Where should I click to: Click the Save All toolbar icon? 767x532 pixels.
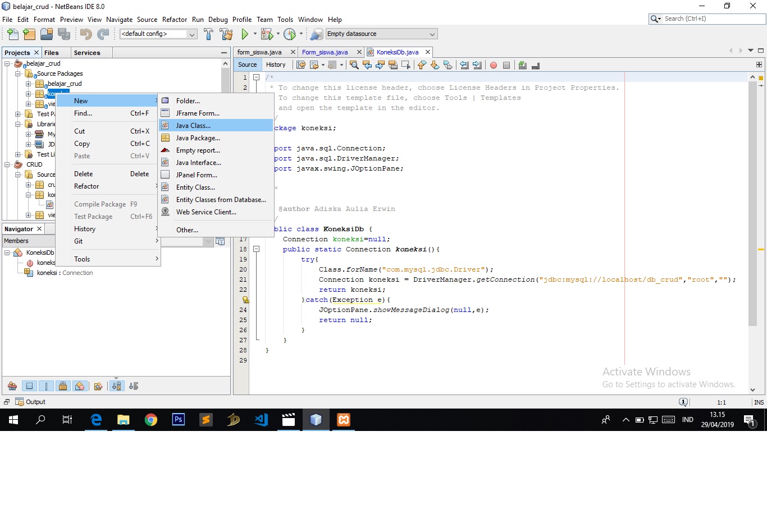pyautogui.click(x=64, y=34)
